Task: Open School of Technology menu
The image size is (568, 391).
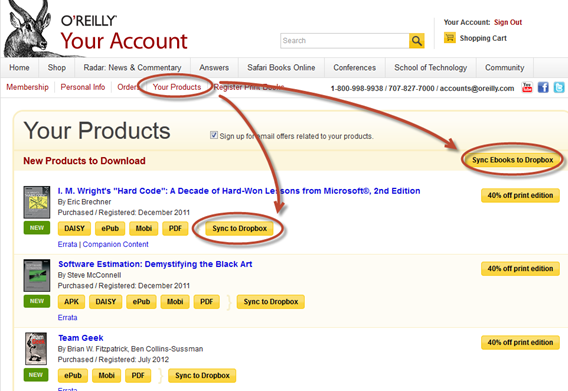Action: tap(430, 67)
